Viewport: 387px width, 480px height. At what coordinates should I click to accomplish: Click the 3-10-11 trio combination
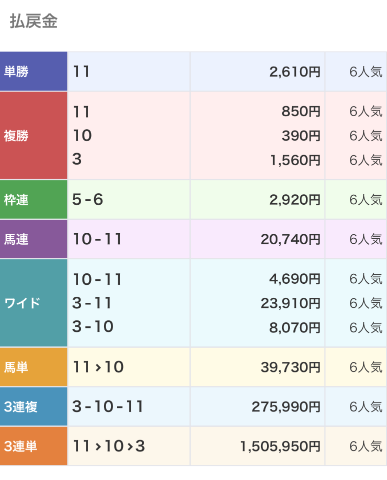pos(108,407)
